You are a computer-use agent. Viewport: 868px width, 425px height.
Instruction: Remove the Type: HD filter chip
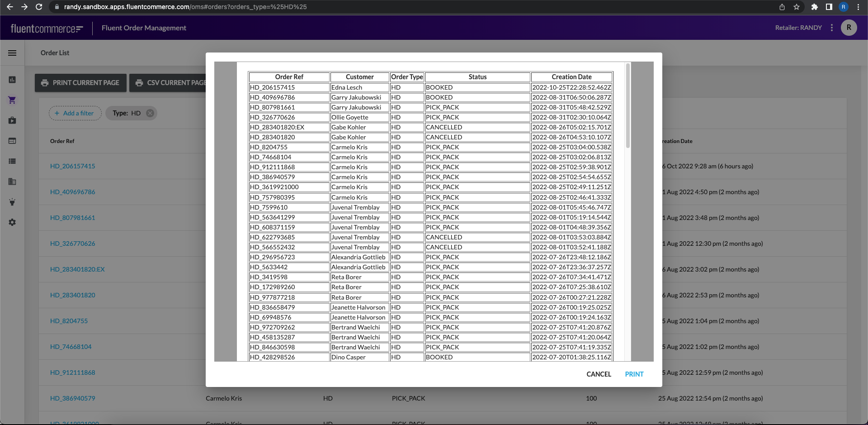tap(150, 113)
